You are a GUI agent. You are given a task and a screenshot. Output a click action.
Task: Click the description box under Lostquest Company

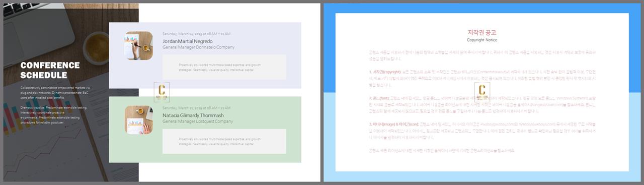tap(224, 142)
